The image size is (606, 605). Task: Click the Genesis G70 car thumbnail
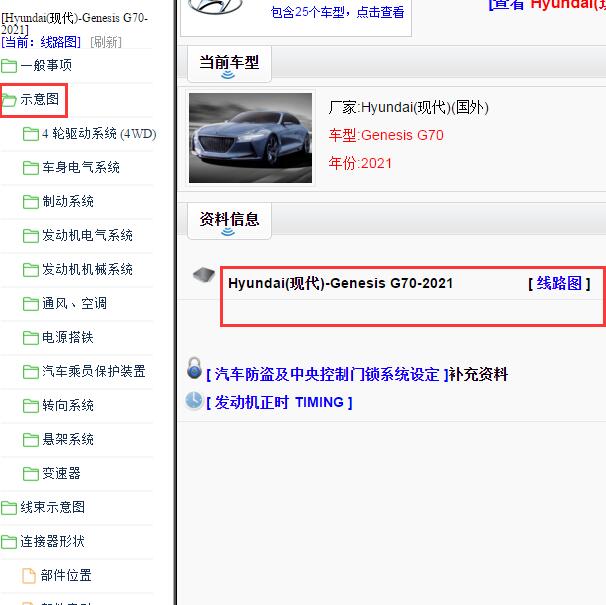click(x=250, y=138)
